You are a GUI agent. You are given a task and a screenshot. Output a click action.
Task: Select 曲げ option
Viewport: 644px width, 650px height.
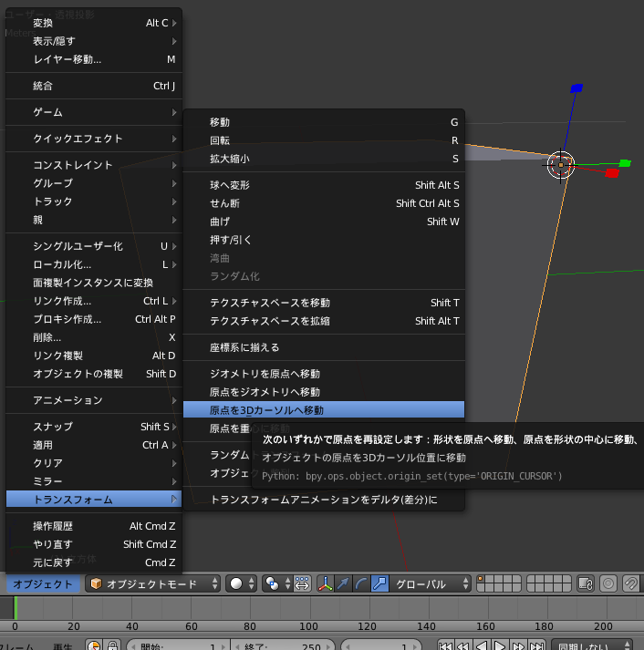324,222
